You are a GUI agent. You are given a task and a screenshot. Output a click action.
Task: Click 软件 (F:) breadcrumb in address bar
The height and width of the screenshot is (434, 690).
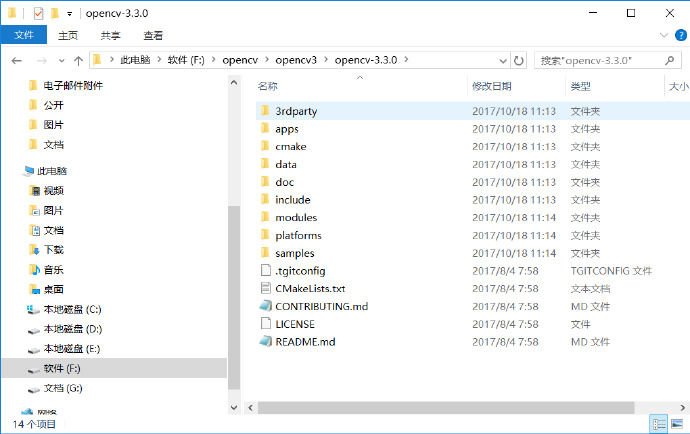click(186, 60)
